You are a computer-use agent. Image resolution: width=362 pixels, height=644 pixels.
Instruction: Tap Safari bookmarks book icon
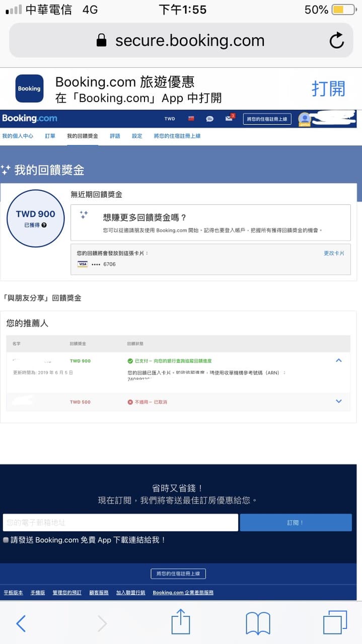(x=258, y=624)
